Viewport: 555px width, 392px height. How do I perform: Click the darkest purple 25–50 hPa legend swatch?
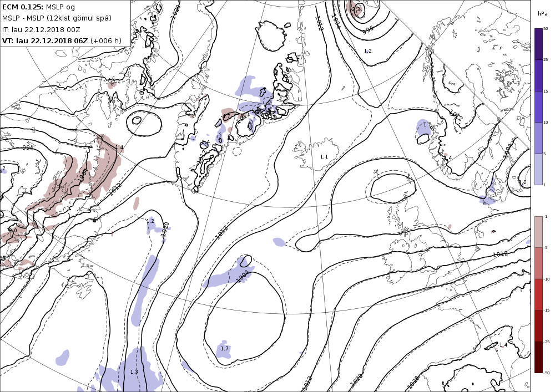coord(538,44)
